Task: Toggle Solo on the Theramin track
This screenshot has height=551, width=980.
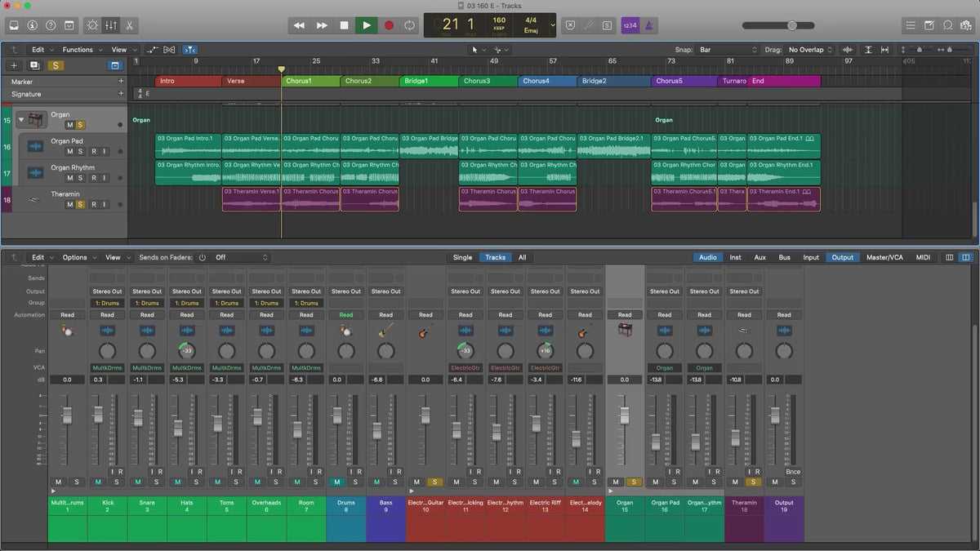Action: pos(80,204)
